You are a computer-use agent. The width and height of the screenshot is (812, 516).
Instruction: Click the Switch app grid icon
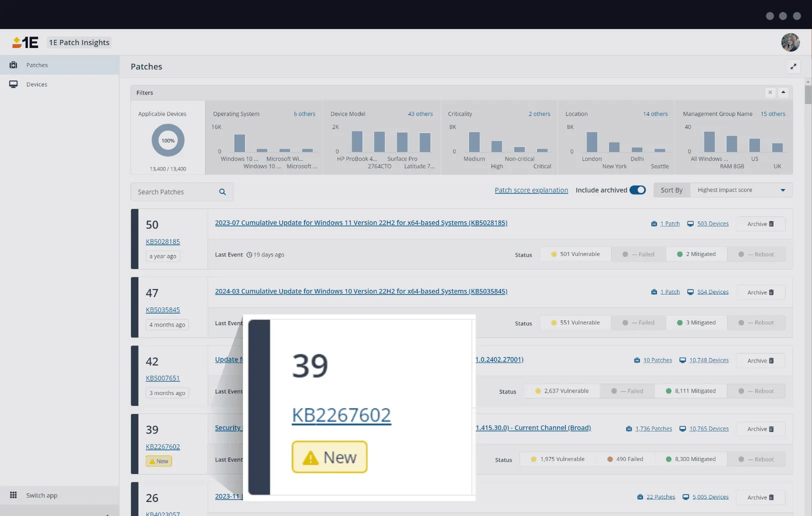(13, 495)
